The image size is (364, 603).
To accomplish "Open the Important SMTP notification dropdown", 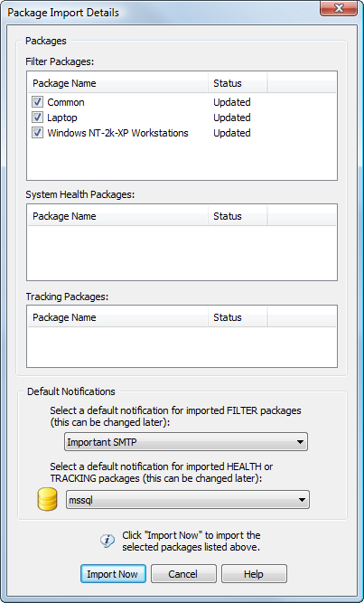I will [x=186, y=442].
